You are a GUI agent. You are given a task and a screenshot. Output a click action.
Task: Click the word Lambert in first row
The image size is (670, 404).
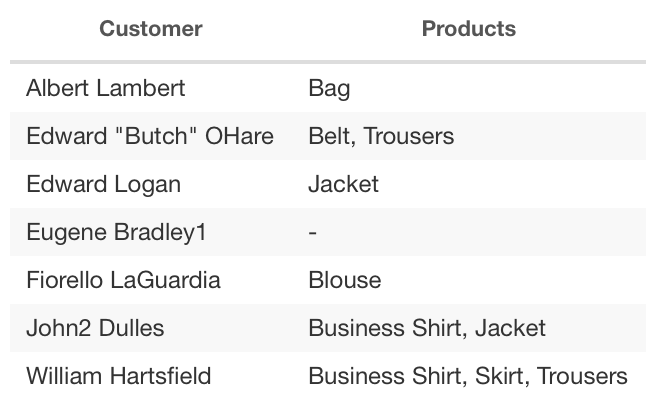tap(141, 88)
